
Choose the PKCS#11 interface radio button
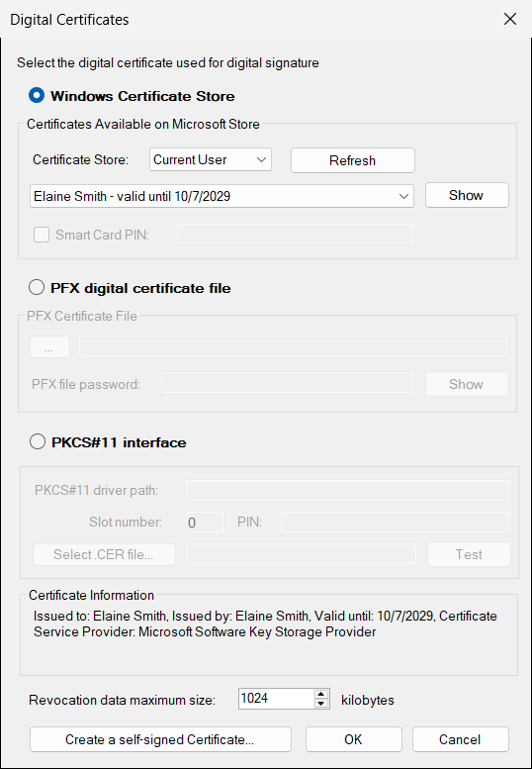[37, 442]
